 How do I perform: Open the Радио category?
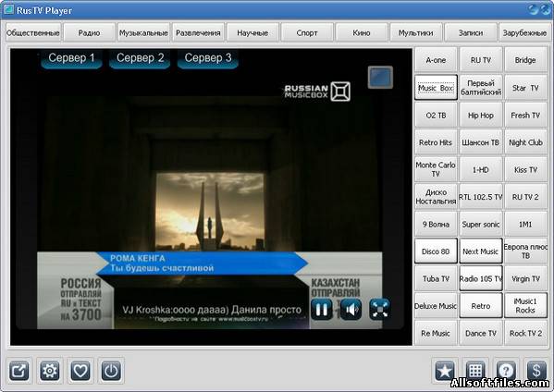pos(89,33)
